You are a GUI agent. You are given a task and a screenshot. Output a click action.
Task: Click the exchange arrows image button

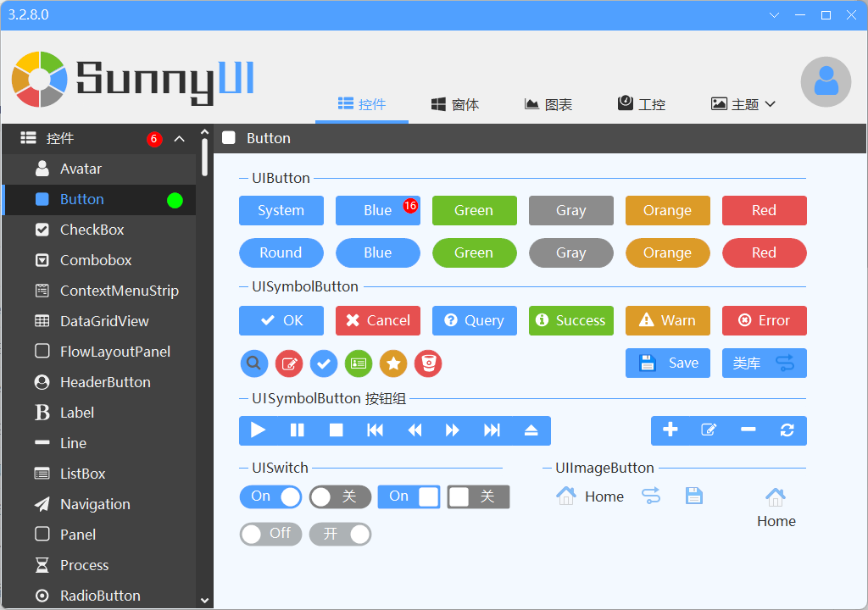(x=651, y=496)
